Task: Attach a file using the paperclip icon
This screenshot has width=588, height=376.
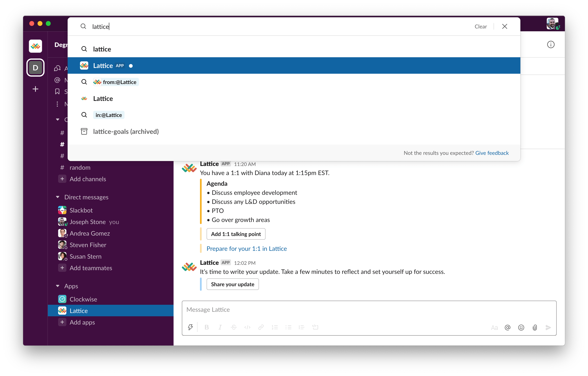Action: tap(535, 327)
